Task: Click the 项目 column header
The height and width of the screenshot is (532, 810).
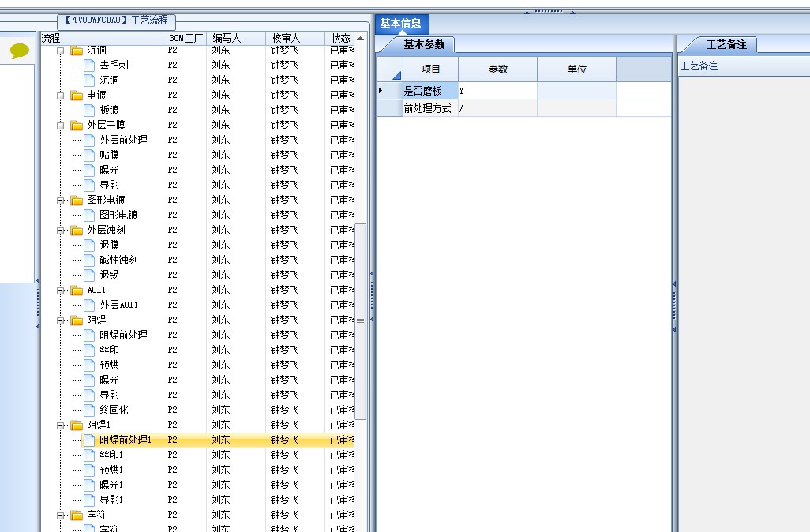Action: pyautogui.click(x=431, y=69)
